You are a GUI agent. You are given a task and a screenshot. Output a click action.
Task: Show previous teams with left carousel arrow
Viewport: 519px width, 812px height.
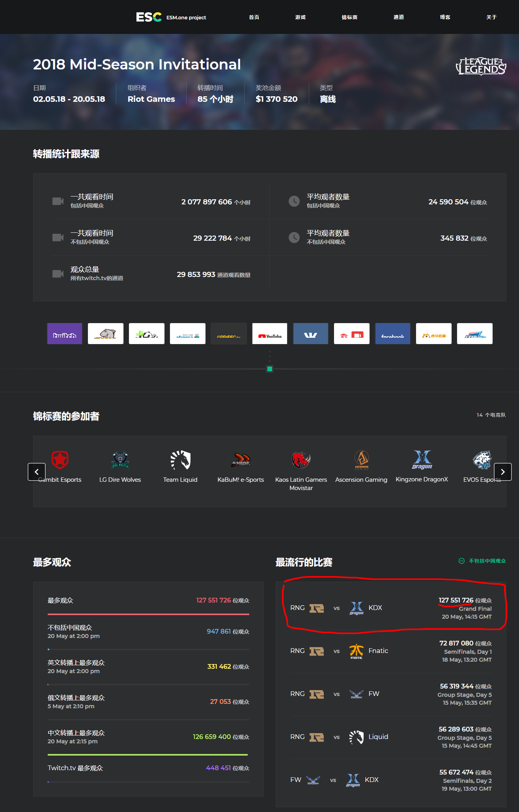point(37,472)
